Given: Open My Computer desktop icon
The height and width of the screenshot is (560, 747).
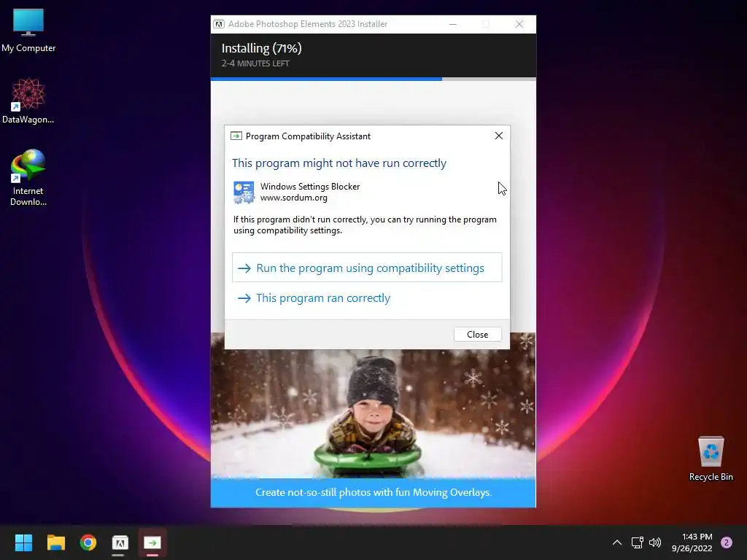Looking at the screenshot, I should click(28, 30).
